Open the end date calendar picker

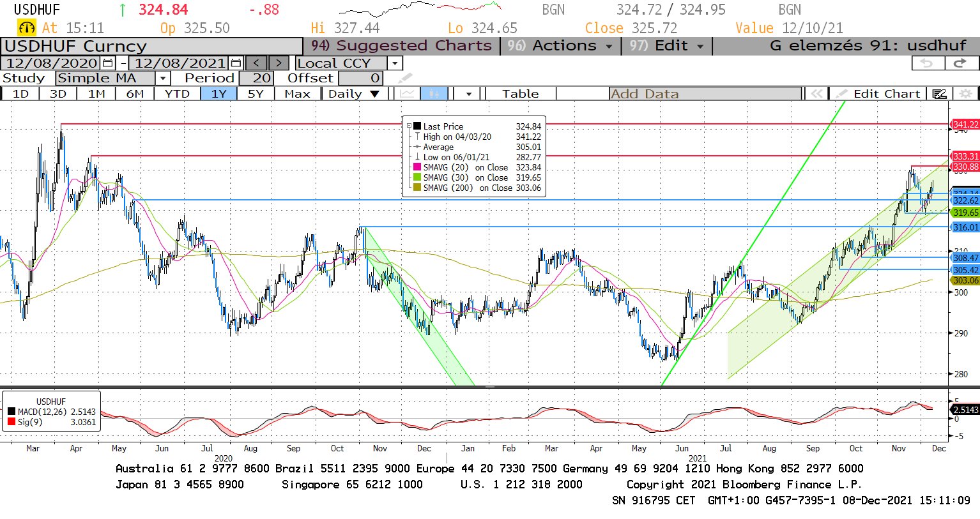(236, 63)
